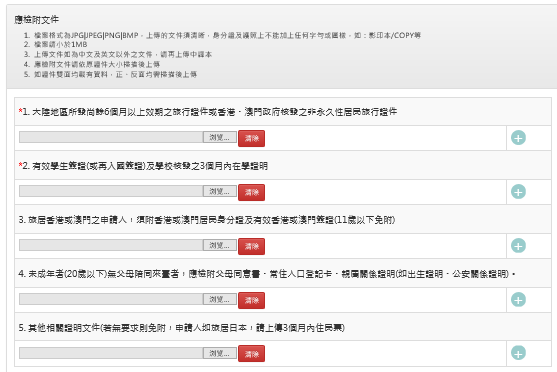The height and width of the screenshot is (372, 557).
Task: Click plus icon for item 3 Hong Kong/Macau ID
Action: pyautogui.click(x=518, y=246)
